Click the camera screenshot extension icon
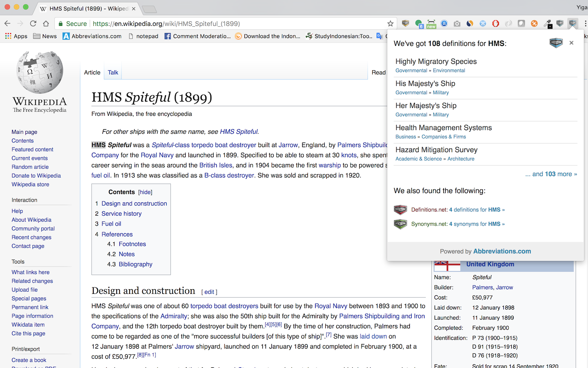Screen dimensions: 588x368 (x=457, y=23)
